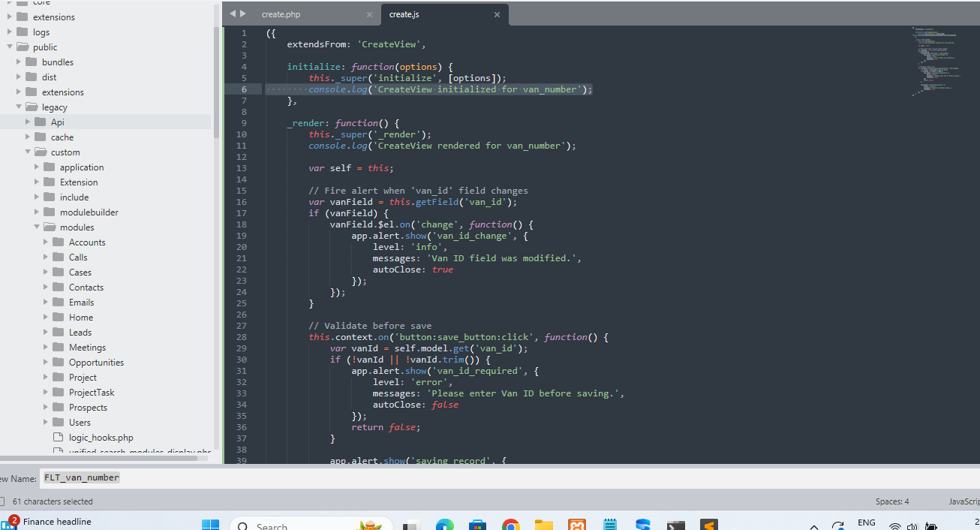Click the code minimap preview

[x=934, y=60]
